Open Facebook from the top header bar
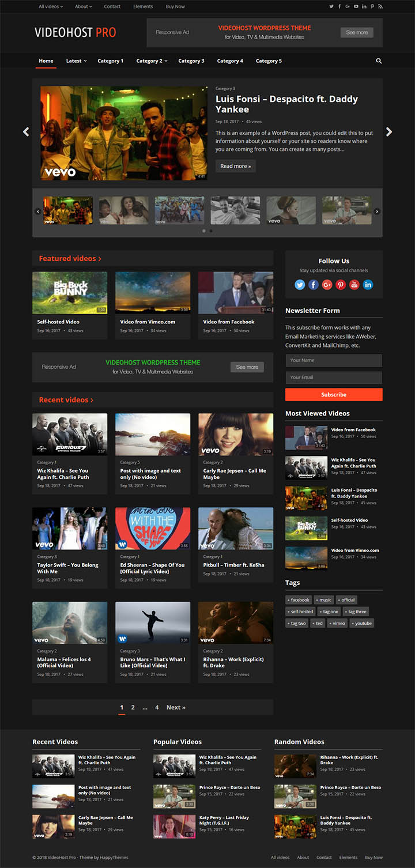Viewport: 415px width, 868px height. (339, 6)
